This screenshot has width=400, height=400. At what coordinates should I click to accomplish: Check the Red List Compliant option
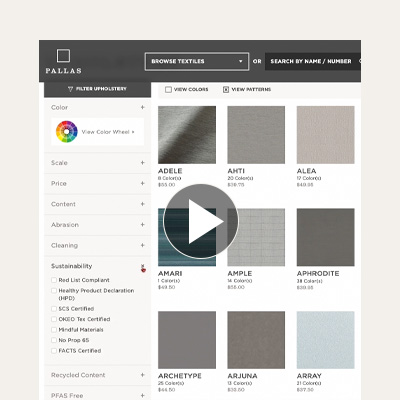click(54, 280)
